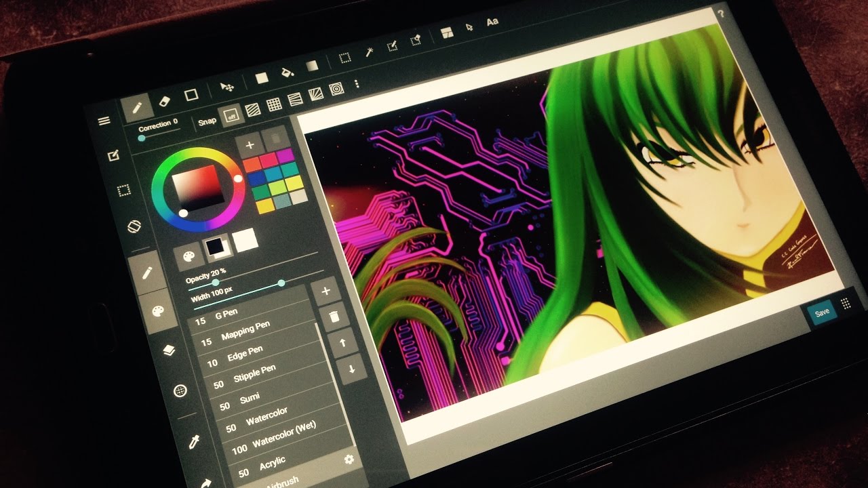
Task: Select the Move tool with arrows
Action: coord(228,87)
